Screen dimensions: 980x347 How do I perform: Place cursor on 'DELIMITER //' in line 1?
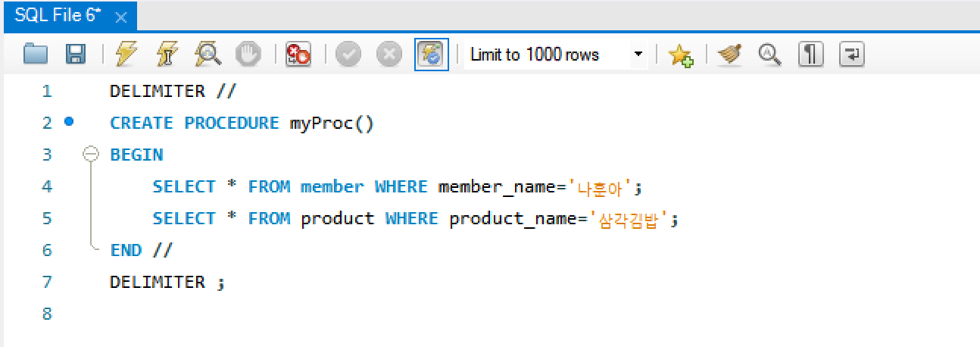coord(173,92)
